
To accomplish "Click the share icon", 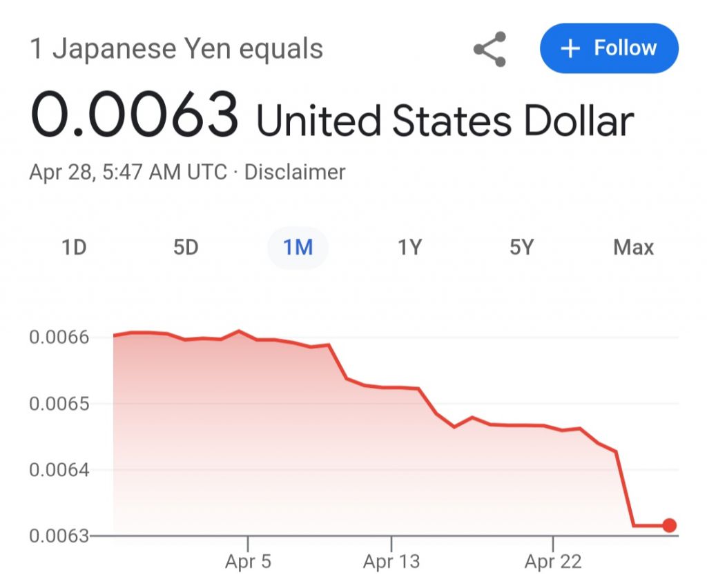I will tap(490, 49).
